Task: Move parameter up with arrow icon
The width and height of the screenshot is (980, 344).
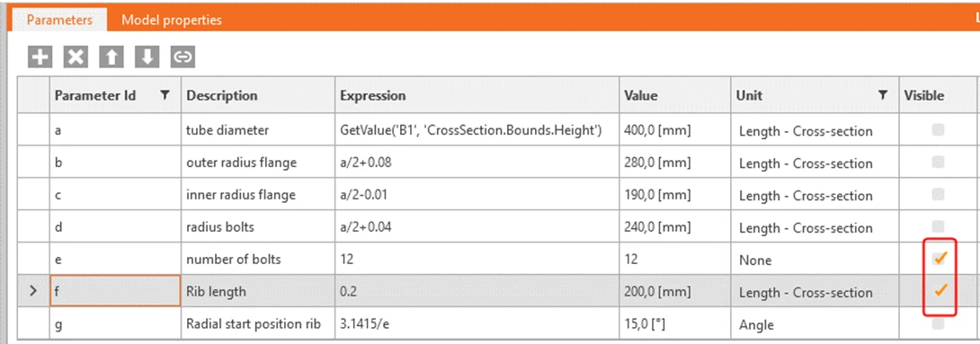Action: coord(111,57)
